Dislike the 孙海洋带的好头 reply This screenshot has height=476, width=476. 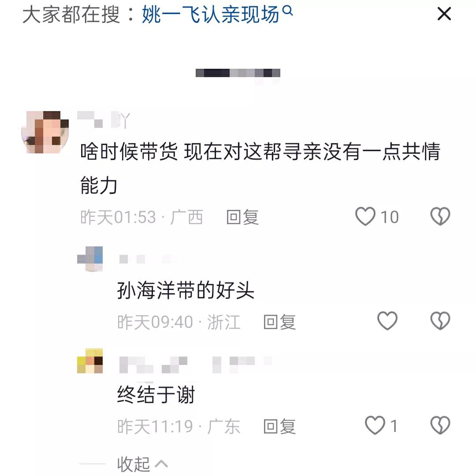point(440,321)
